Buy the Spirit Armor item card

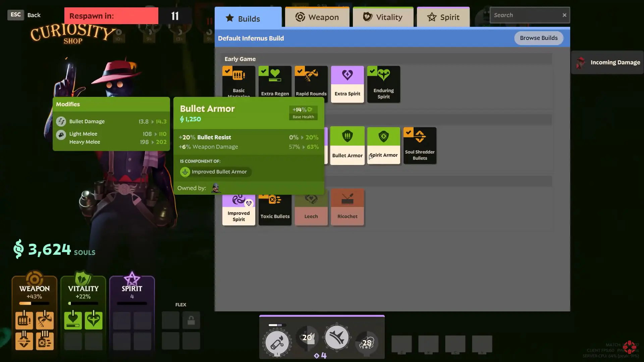tap(383, 145)
